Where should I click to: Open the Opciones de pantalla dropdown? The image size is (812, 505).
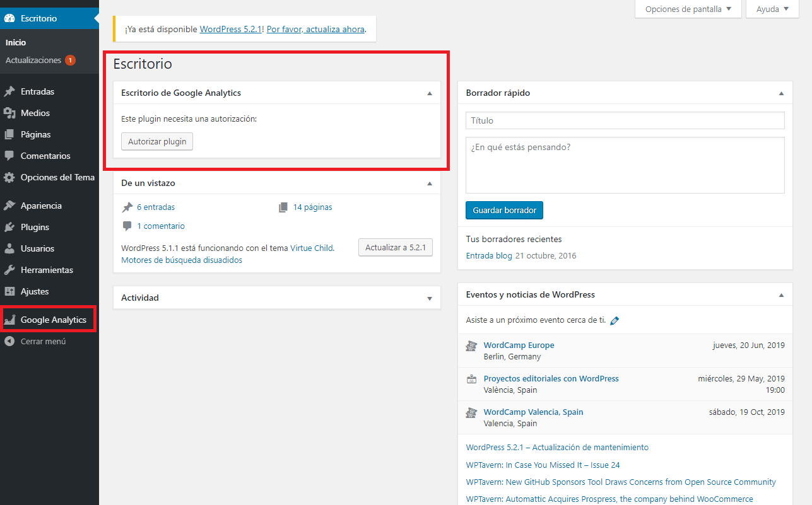(x=688, y=9)
